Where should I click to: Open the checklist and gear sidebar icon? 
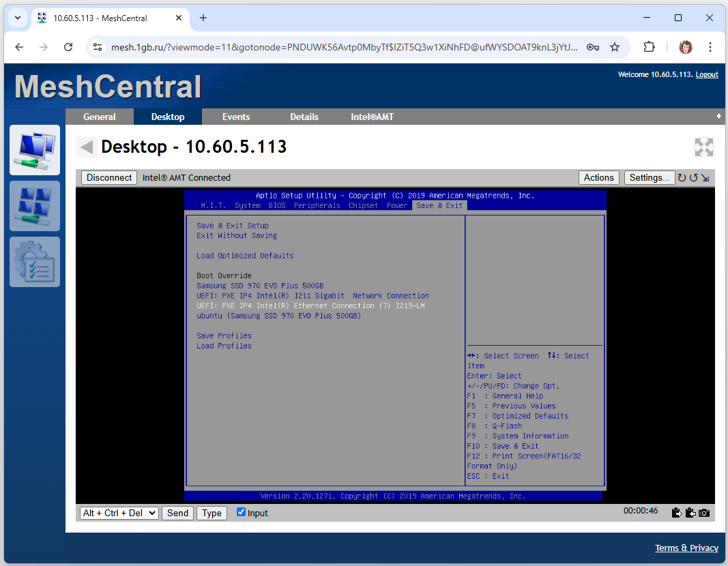click(x=35, y=262)
